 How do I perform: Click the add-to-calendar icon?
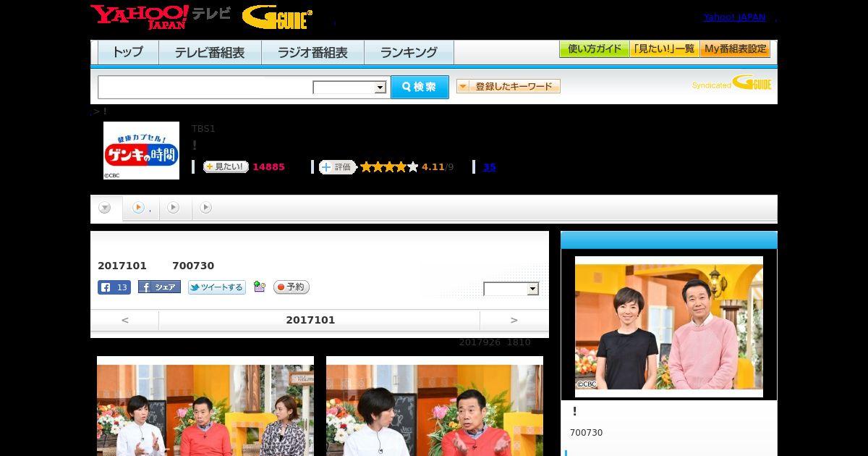click(260, 287)
